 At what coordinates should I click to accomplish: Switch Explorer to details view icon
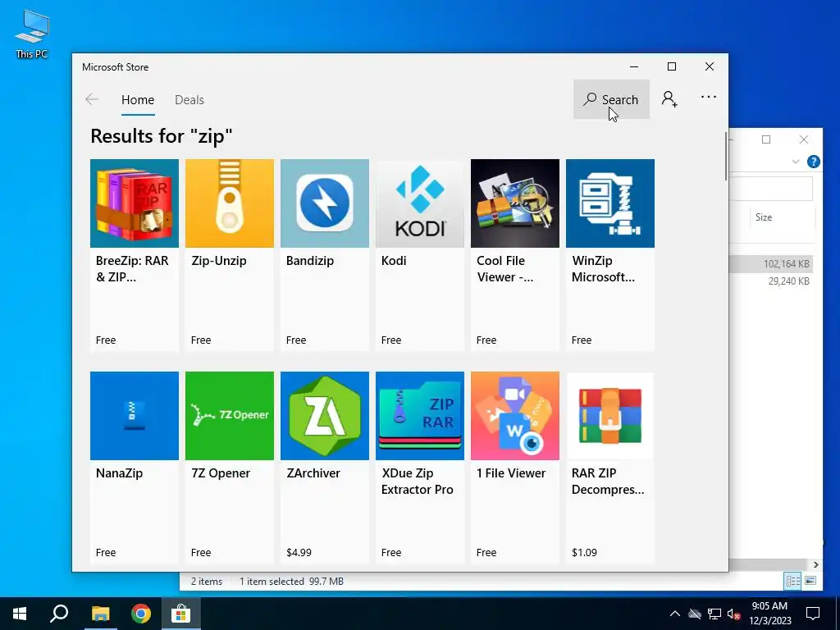coord(792,581)
